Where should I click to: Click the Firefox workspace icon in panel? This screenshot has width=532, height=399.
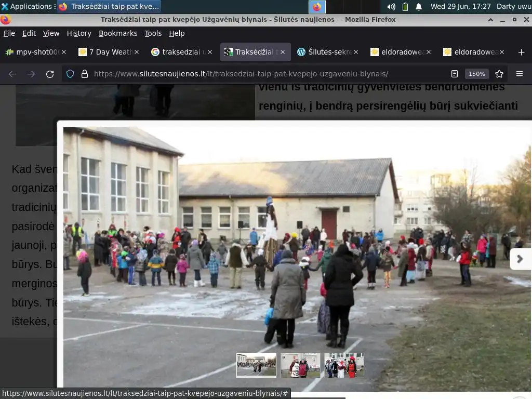pyautogui.click(x=317, y=7)
